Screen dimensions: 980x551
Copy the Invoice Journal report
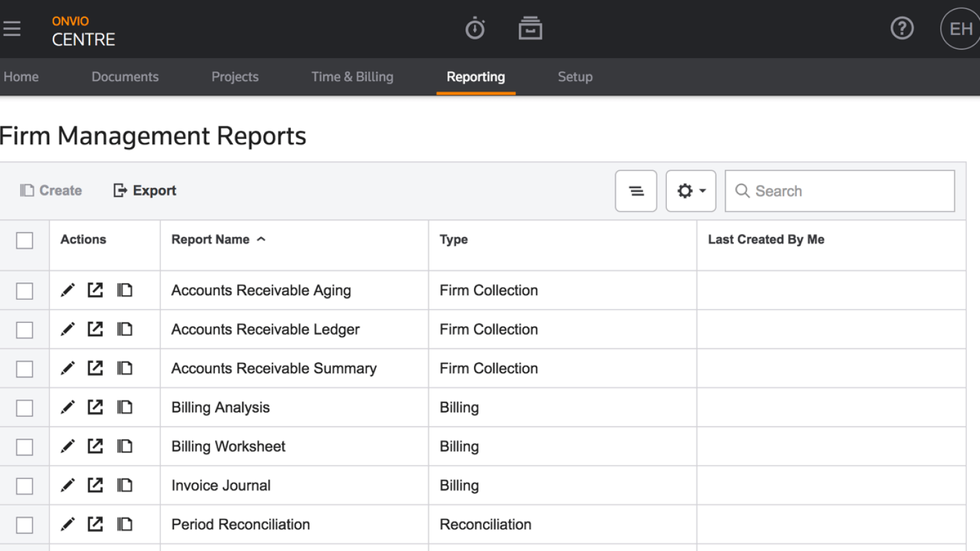click(124, 485)
